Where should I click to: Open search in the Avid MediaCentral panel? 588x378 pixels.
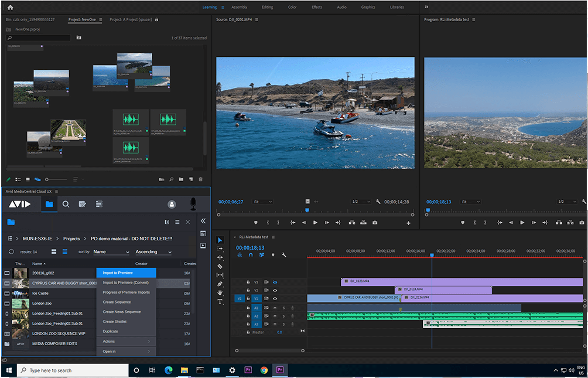click(x=67, y=204)
